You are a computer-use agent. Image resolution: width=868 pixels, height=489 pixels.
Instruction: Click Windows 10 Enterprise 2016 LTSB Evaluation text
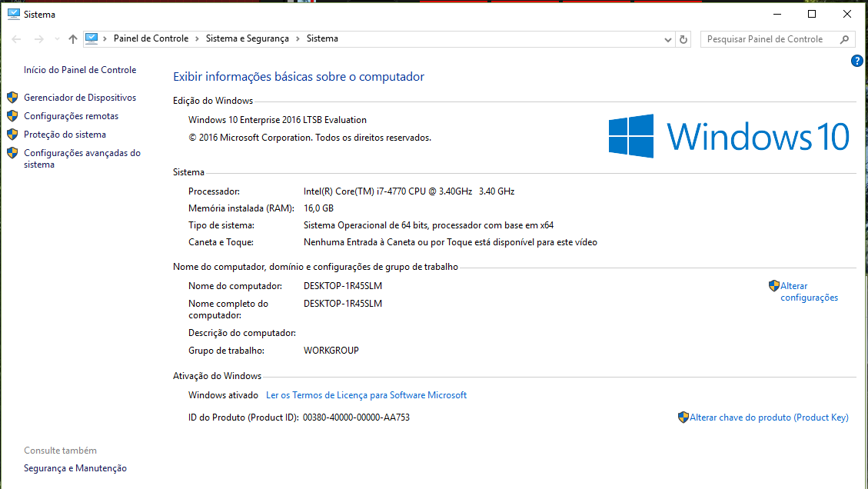tap(278, 120)
